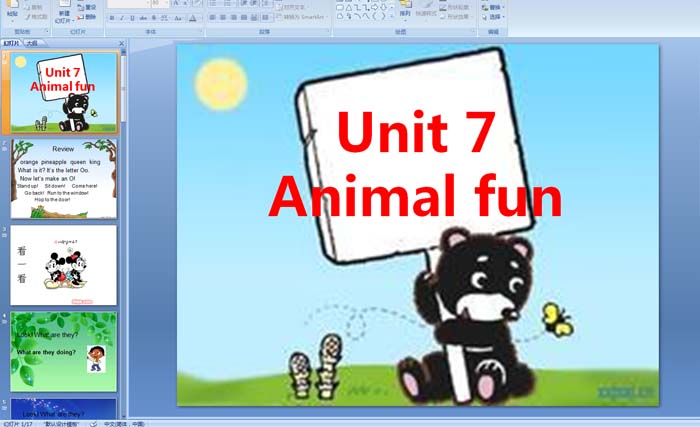The width and height of the screenshot is (700, 427).
Task: Toggle Strikethrough formatting
Action: (x=143, y=18)
